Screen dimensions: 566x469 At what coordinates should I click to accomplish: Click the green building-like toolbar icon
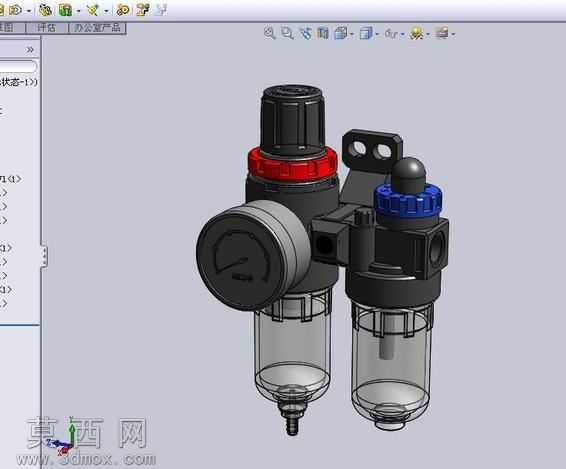(x=65, y=10)
